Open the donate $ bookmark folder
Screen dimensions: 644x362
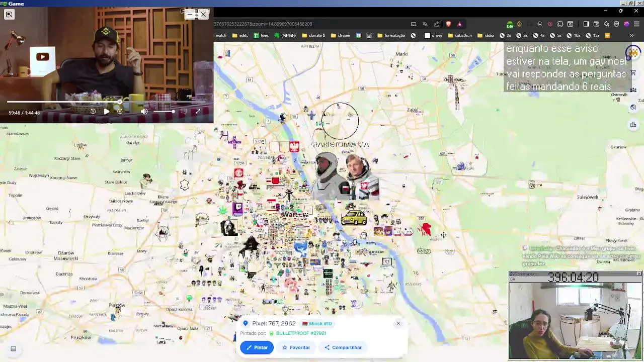(x=313, y=36)
